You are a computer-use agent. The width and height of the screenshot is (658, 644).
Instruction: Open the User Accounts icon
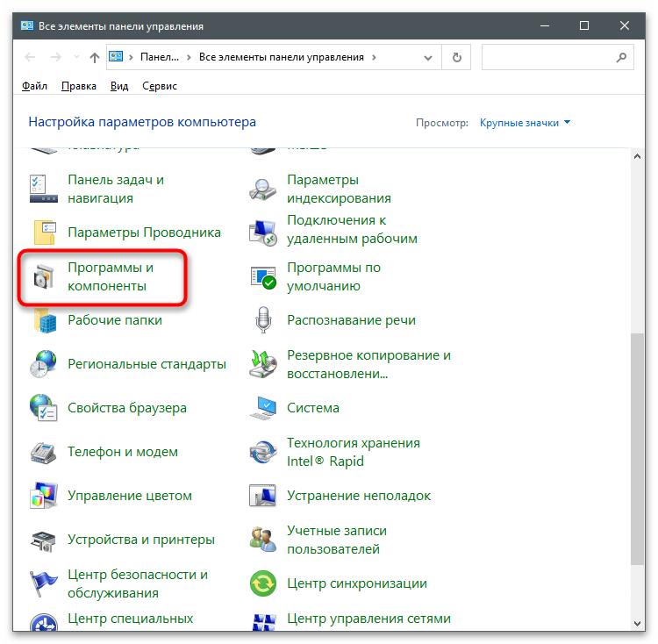262,540
